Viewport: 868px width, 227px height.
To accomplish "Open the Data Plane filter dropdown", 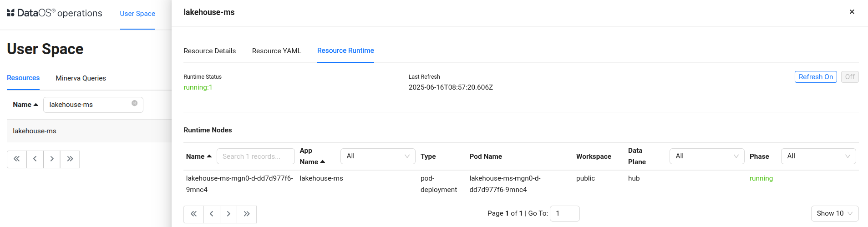I will coord(706,156).
